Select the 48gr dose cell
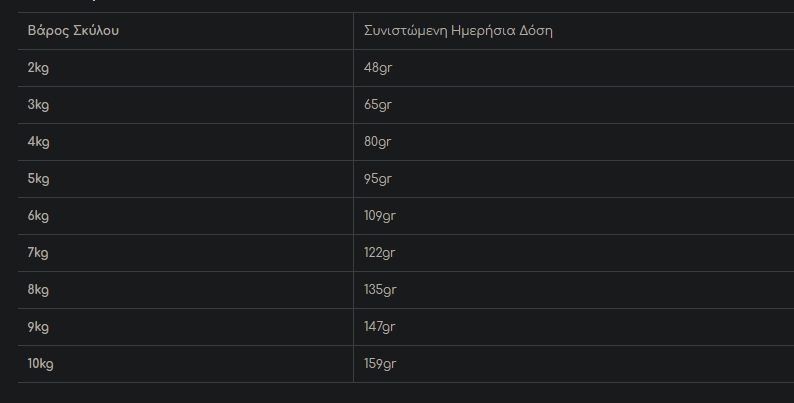Viewport: 794px width, 403px height. point(377,68)
